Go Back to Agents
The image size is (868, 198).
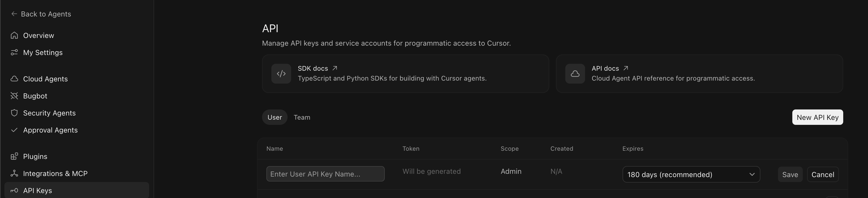[x=41, y=14]
